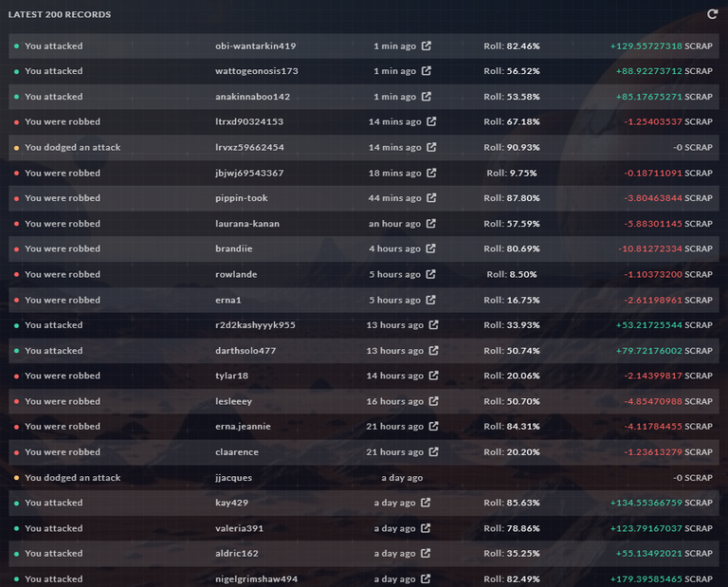
Task: Click player name rowlande
Action: [236, 274]
